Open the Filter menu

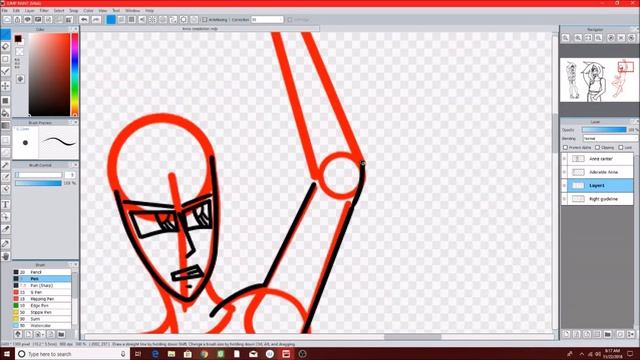coord(44,11)
